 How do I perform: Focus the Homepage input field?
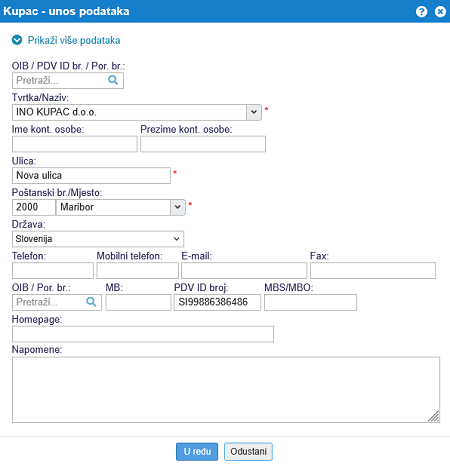coord(143,334)
